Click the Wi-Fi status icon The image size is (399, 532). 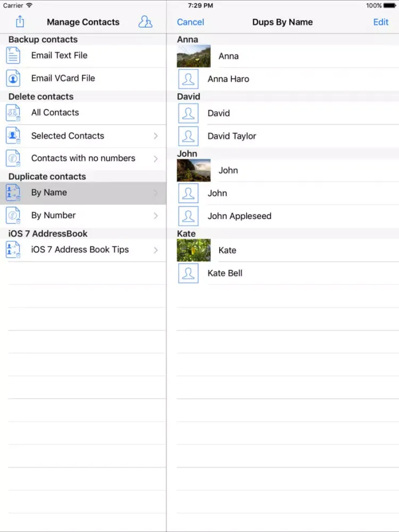pyautogui.click(x=29, y=5)
